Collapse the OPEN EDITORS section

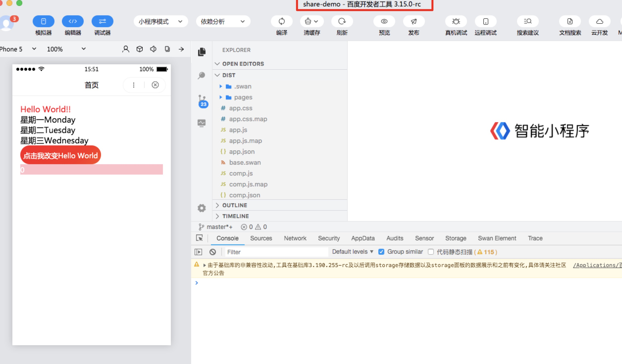[x=280, y=64]
